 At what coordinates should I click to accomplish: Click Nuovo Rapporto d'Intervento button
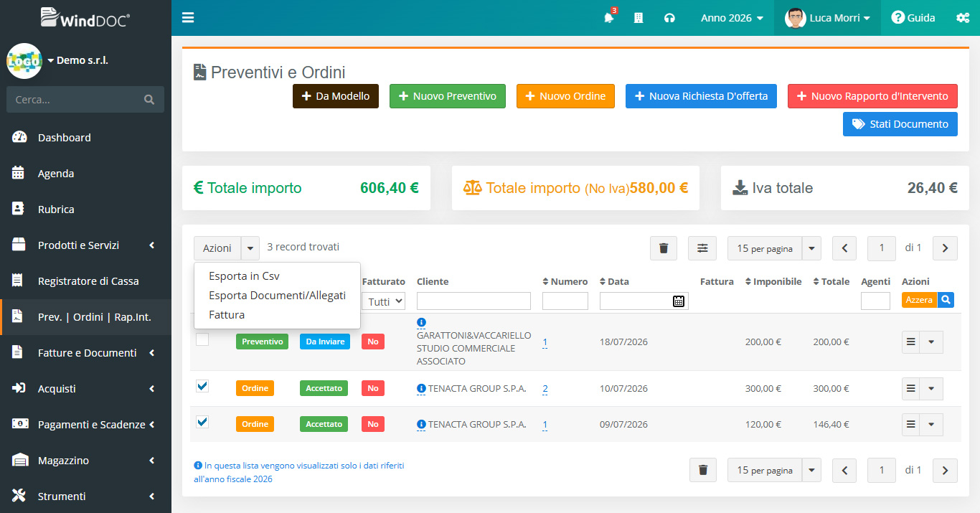tap(872, 96)
